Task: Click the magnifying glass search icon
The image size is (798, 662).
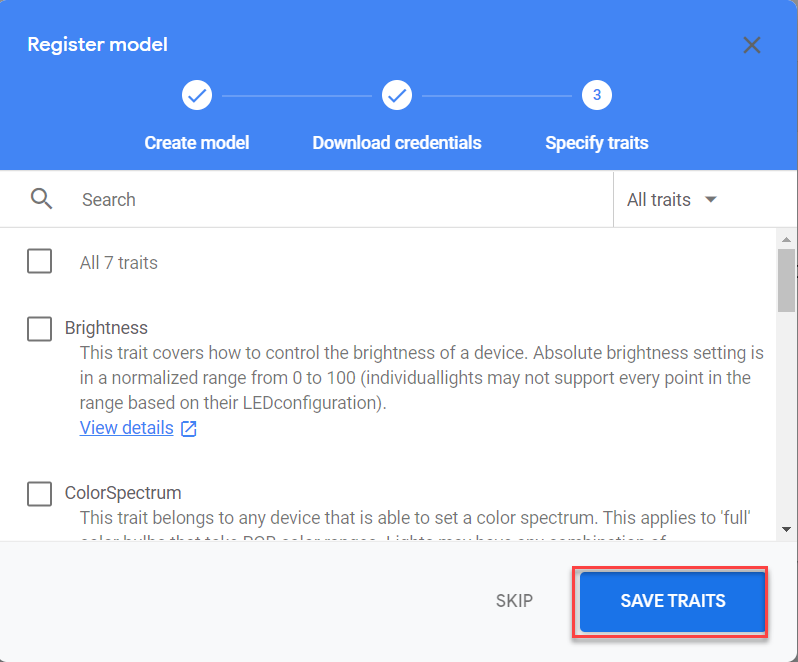Action: 41,199
